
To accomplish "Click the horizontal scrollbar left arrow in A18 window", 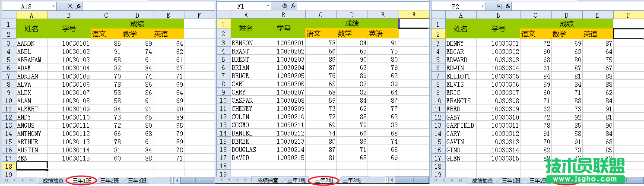I will 178,180.
